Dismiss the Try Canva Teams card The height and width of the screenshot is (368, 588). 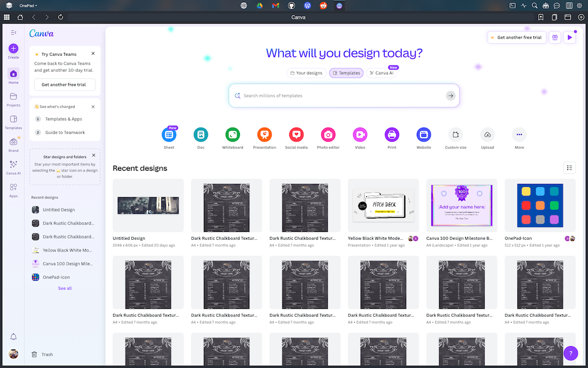pyautogui.click(x=93, y=53)
